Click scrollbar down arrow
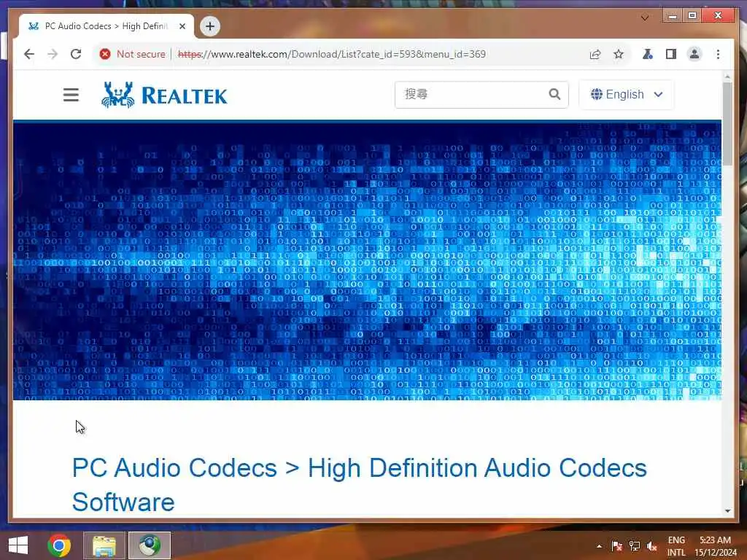 (727, 511)
